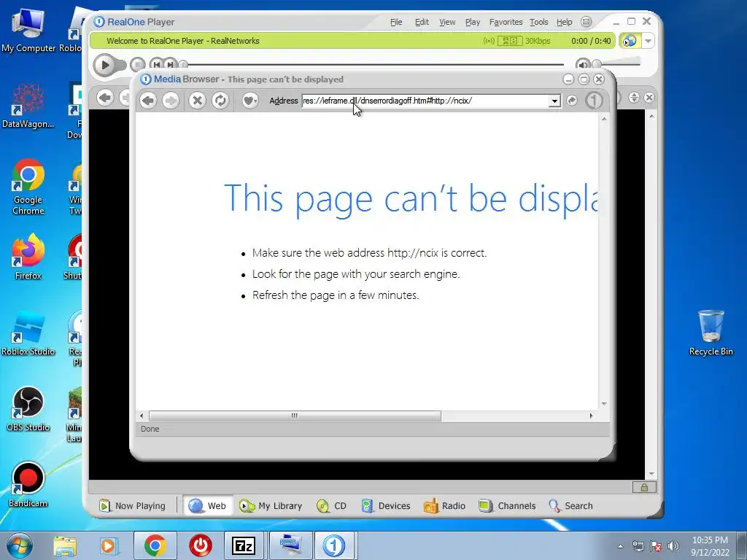
Task: Click the system tray volume icon
Action: tap(673, 546)
